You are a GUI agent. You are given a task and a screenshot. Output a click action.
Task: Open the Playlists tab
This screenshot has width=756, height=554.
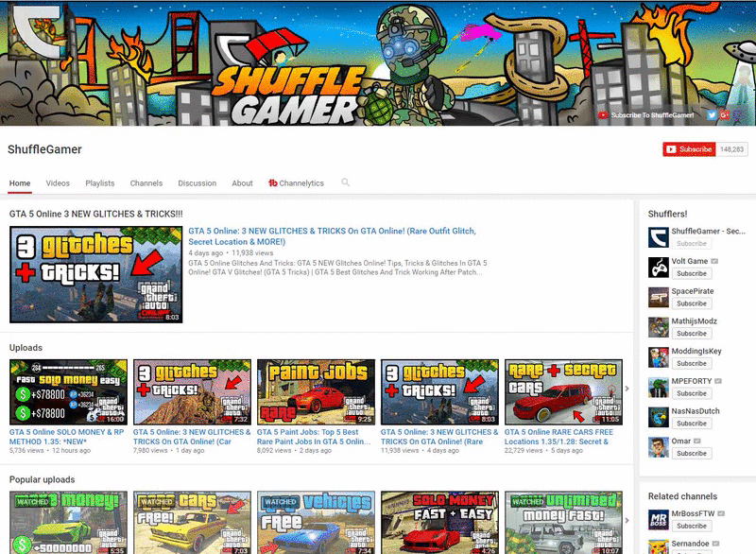(x=100, y=183)
